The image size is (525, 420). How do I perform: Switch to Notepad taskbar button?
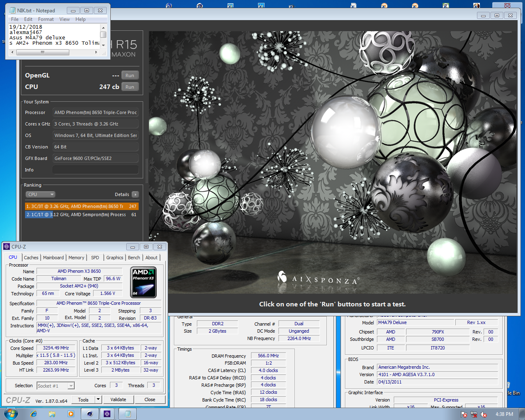point(128,414)
